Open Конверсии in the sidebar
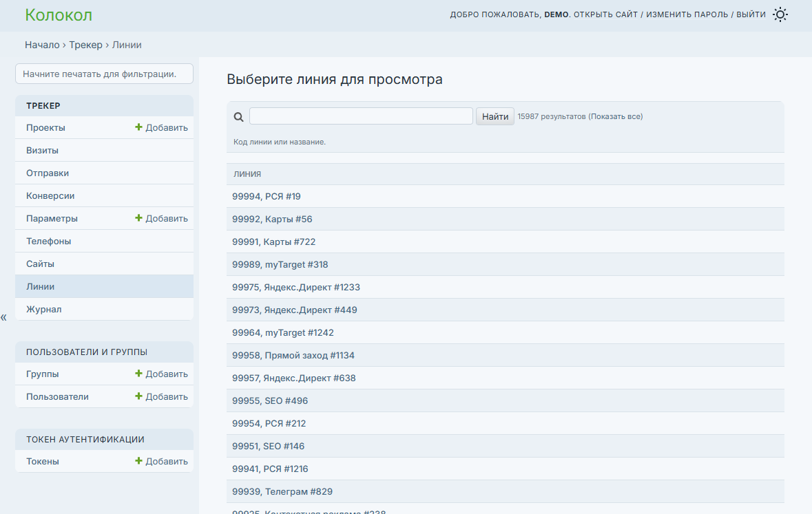This screenshot has width=812, height=514. (50, 195)
